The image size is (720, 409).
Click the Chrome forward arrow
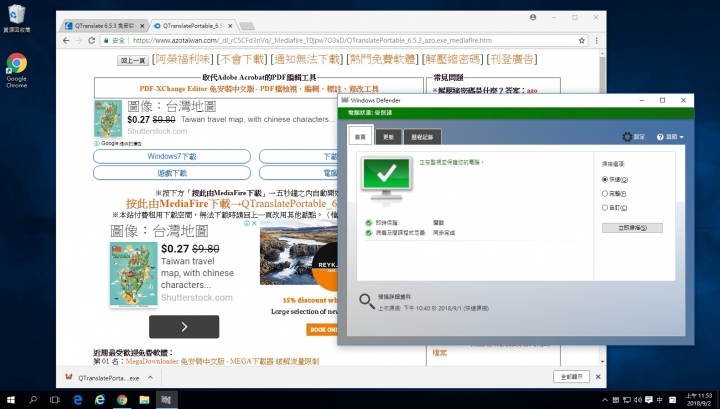79,40
